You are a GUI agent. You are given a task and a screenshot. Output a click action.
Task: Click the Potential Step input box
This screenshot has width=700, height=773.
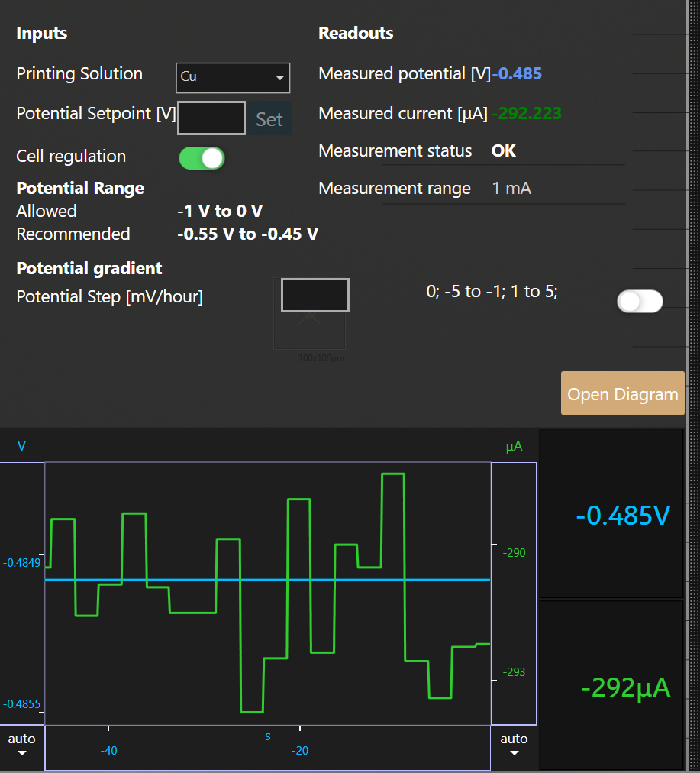(x=315, y=295)
